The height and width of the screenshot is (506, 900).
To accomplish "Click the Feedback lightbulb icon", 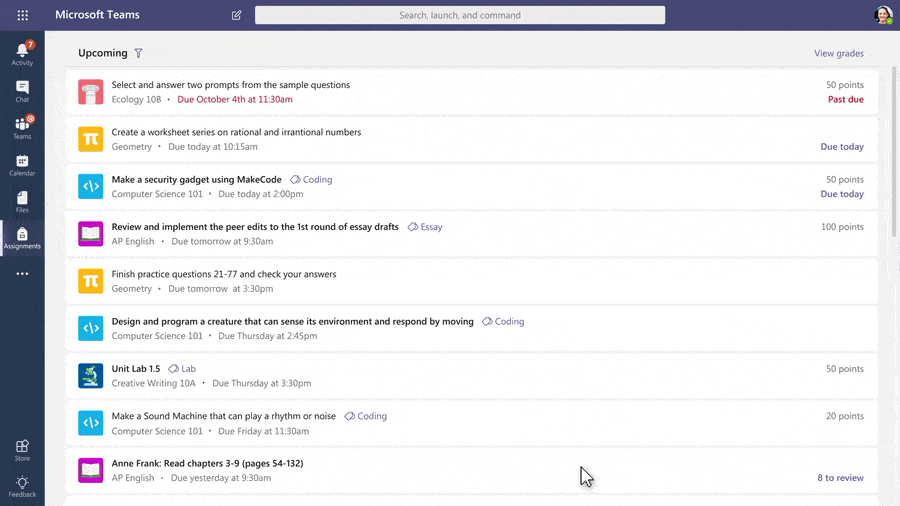I will click(22, 486).
